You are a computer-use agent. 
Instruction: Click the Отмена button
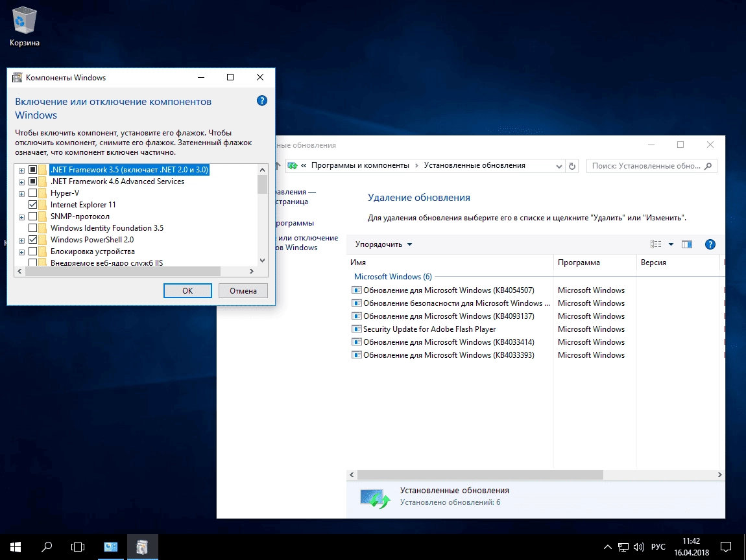(x=243, y=290)
